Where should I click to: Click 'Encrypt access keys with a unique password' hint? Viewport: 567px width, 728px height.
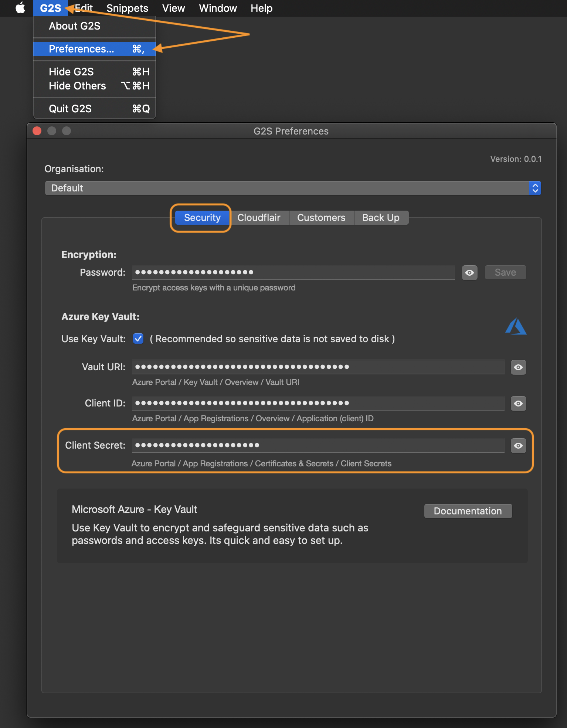pos(214,288)
